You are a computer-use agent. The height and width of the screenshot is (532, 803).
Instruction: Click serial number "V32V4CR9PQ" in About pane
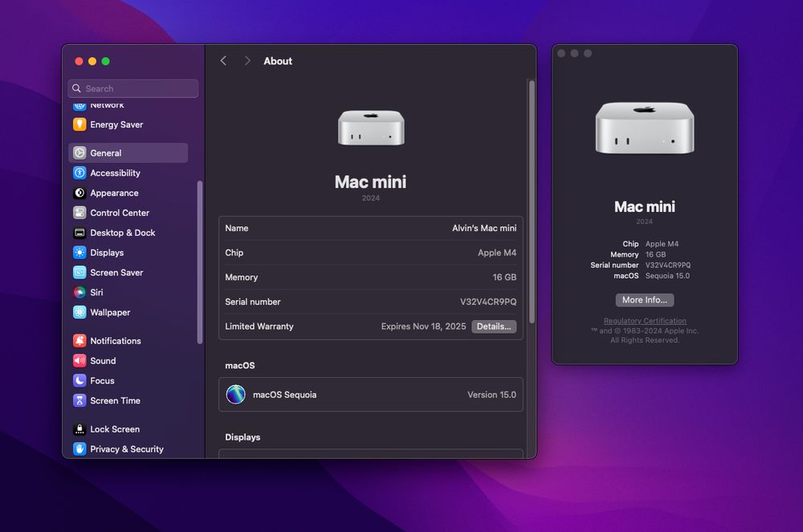(x=488, y=302)
